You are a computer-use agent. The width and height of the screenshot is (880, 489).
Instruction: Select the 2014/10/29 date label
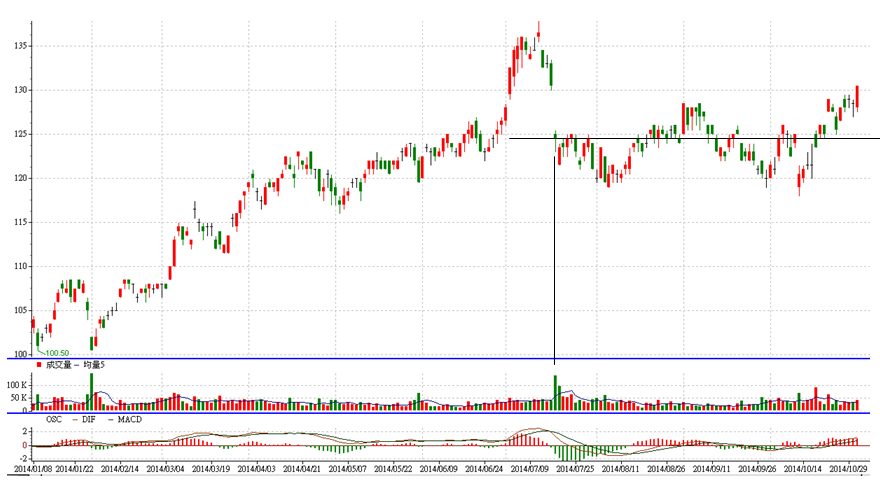point(849,469)
